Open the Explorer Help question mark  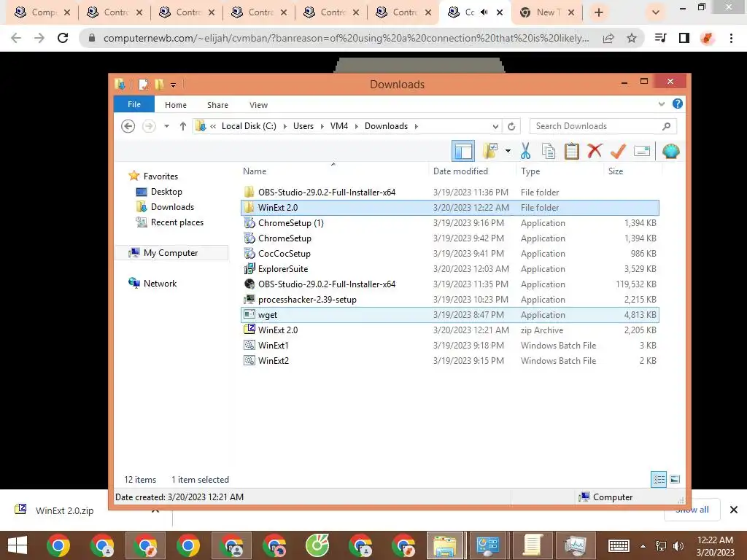tap(678, 104)
